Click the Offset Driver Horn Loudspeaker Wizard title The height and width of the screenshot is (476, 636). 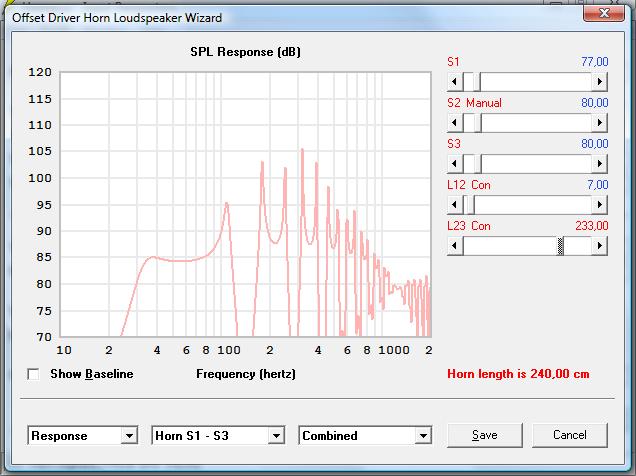(117, 18)
